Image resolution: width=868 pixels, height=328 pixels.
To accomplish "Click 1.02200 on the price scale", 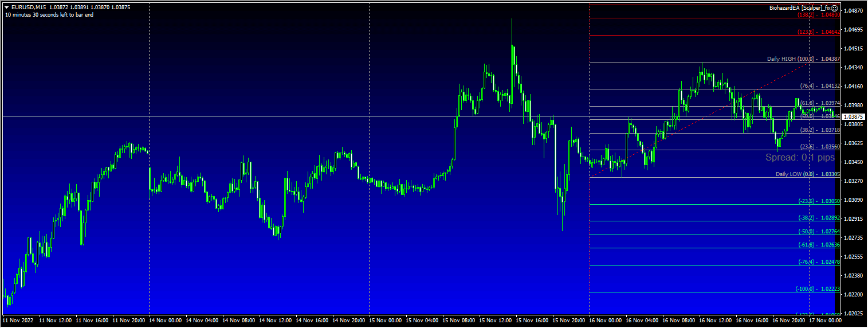I will point(854,295).
